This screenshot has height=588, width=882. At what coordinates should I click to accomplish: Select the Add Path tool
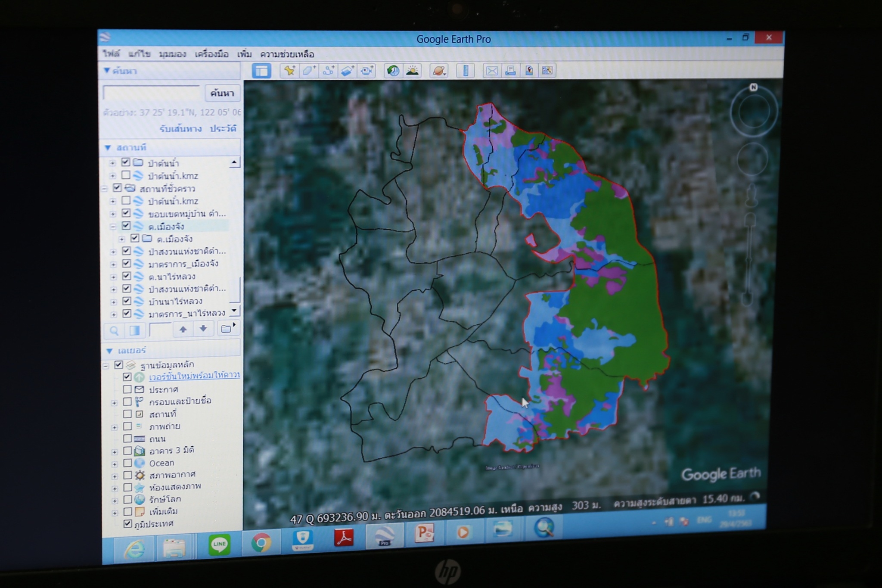coord(329,70)
